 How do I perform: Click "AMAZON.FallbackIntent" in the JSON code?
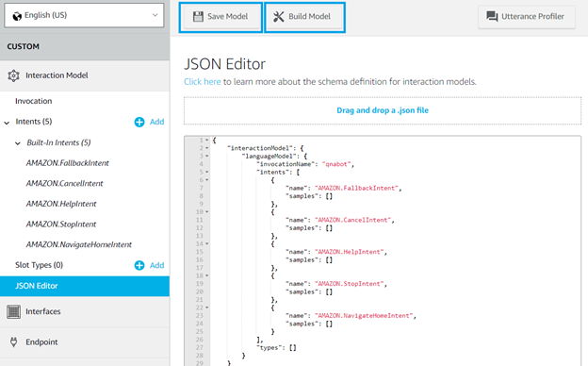[x=356, y=188]
